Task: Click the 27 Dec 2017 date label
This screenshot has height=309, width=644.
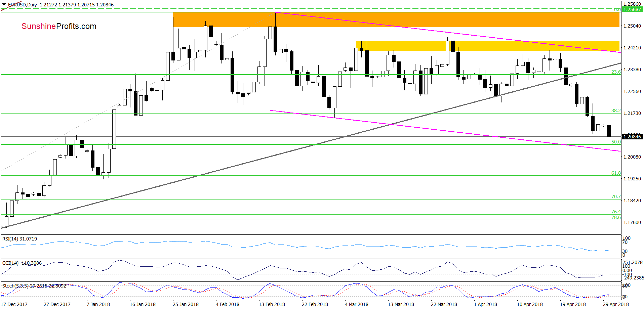Action: 57,304
